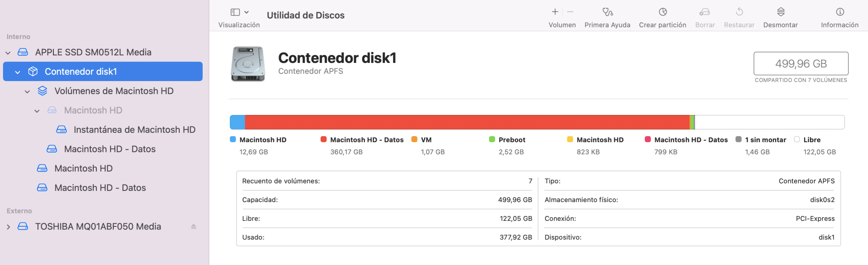Click the Crear partición pie icon
The image size is (868, 265).
663,12
